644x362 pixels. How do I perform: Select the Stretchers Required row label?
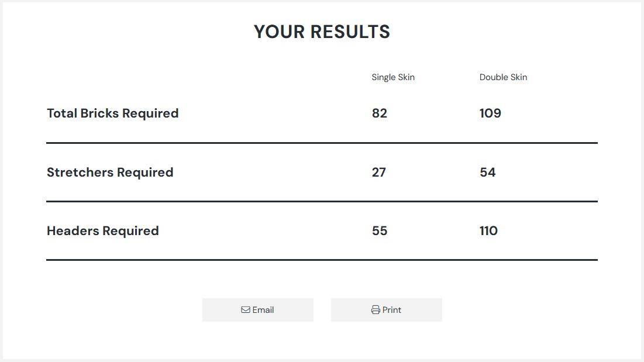pos(110,172)
